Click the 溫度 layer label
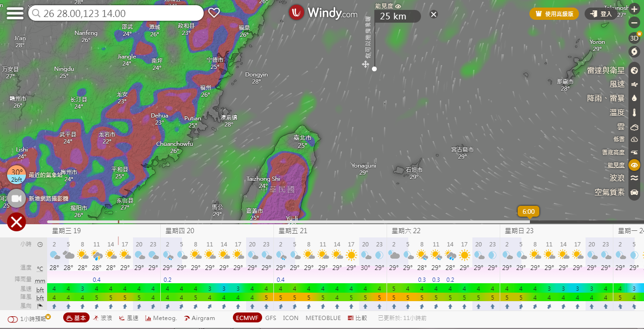 (617, 113)
